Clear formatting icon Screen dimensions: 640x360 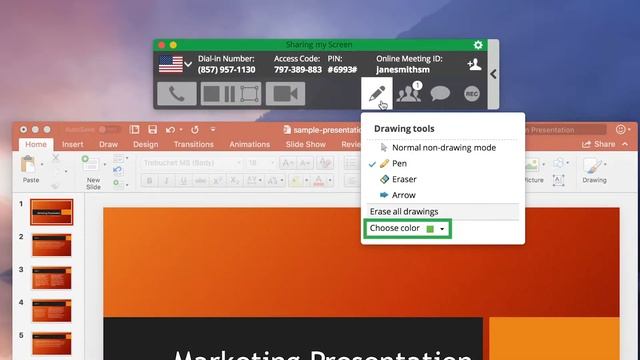[x=325, y=163]
